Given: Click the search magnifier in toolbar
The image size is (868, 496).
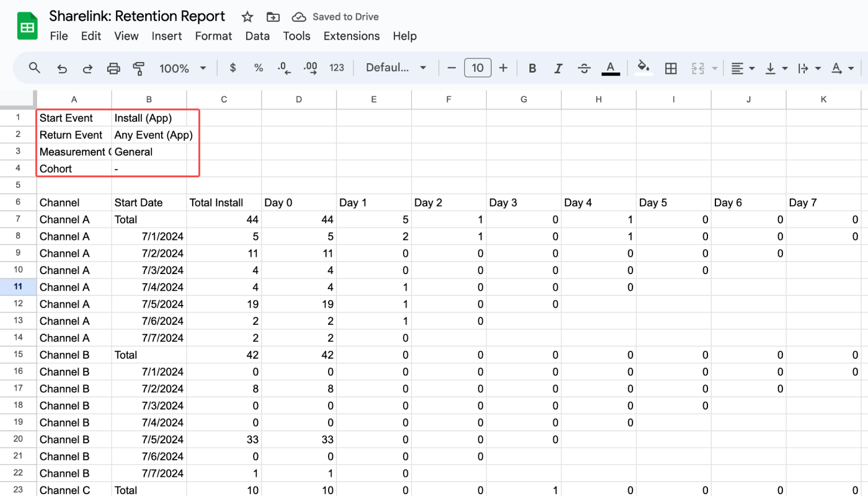Looking at the screenshot, I should (35, 68).
